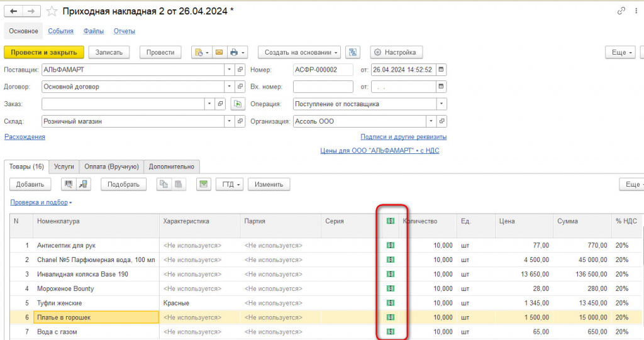
Task: Add document to favorites with star icon
Action: point(52,11)
